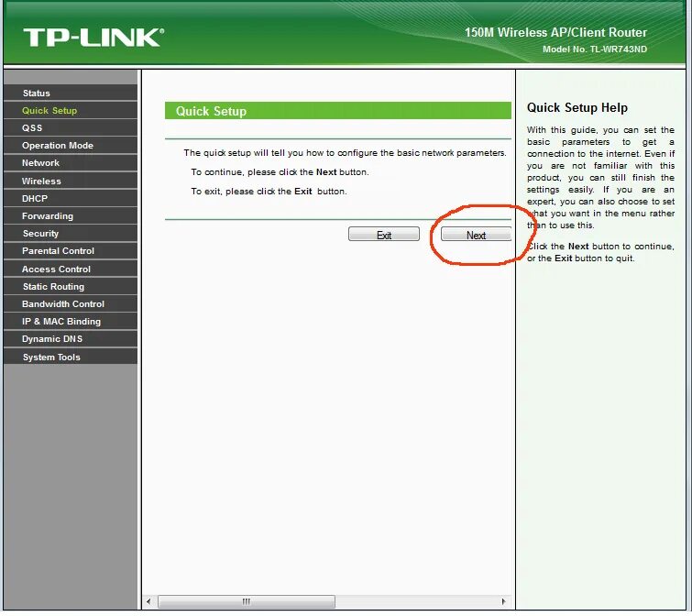This screenshot has height=616, width=692.
Task: Open the Forwarding menu
Action: (71, 216)
